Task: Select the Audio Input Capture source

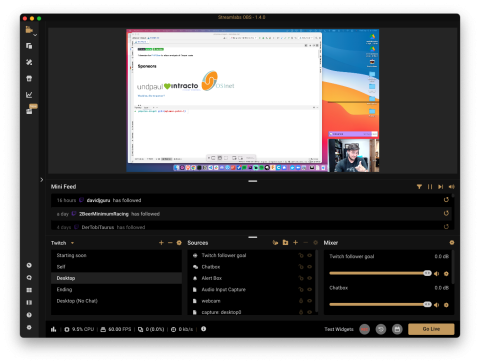Action: point(251,289)
